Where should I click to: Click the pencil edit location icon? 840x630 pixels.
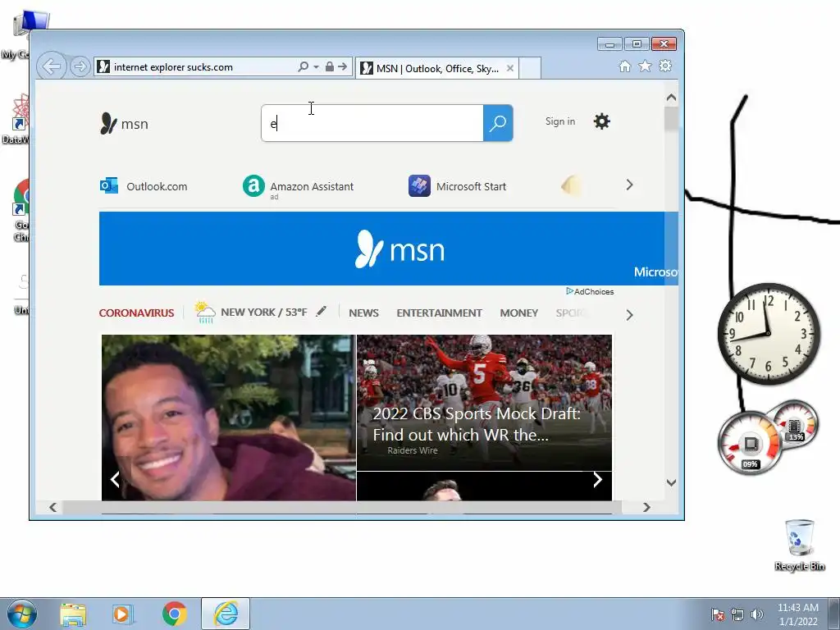pyautogui.click(x=321, y=311)
